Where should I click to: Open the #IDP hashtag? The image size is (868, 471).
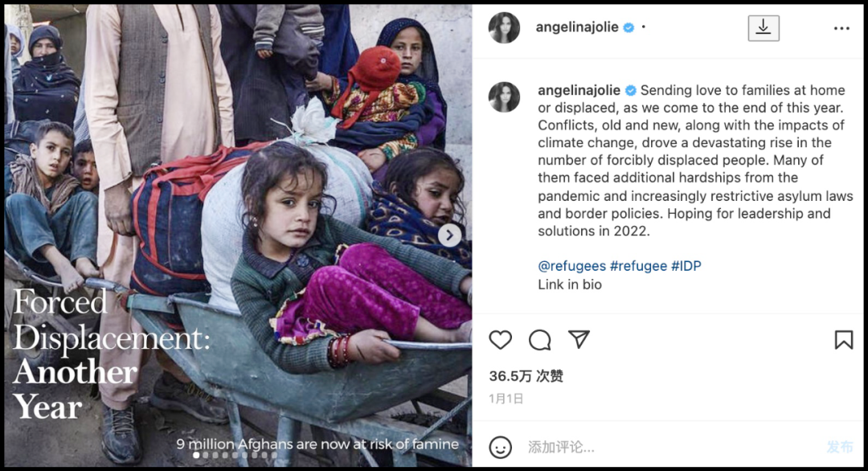(686, 266)
